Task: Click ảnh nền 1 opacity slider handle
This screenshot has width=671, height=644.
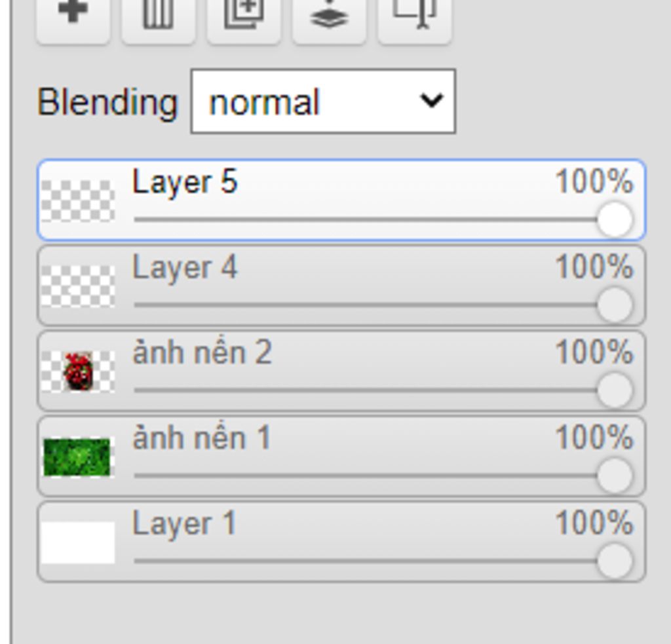Action: tap(615, 476)
